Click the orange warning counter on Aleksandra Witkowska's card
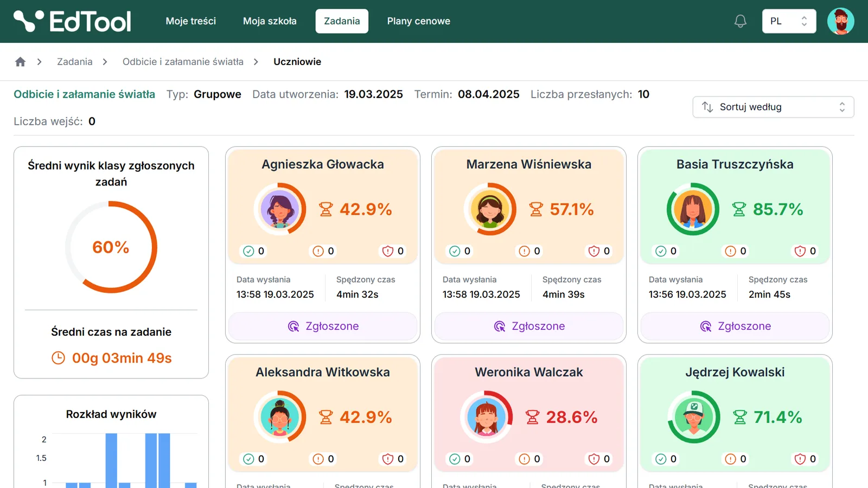 (x=323, y=459)
